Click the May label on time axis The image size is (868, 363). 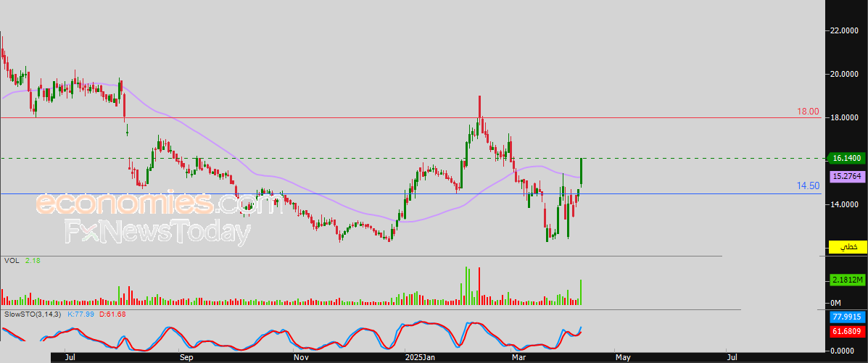coord(624,357)
